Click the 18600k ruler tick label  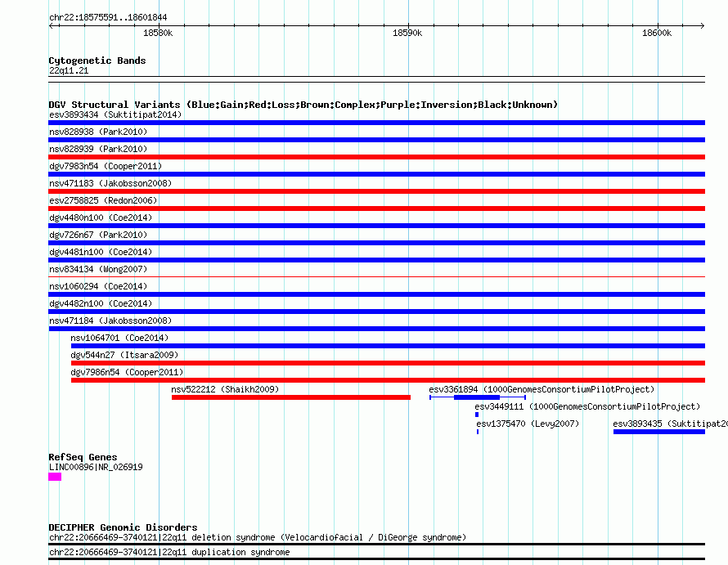(x=657, y=33)
